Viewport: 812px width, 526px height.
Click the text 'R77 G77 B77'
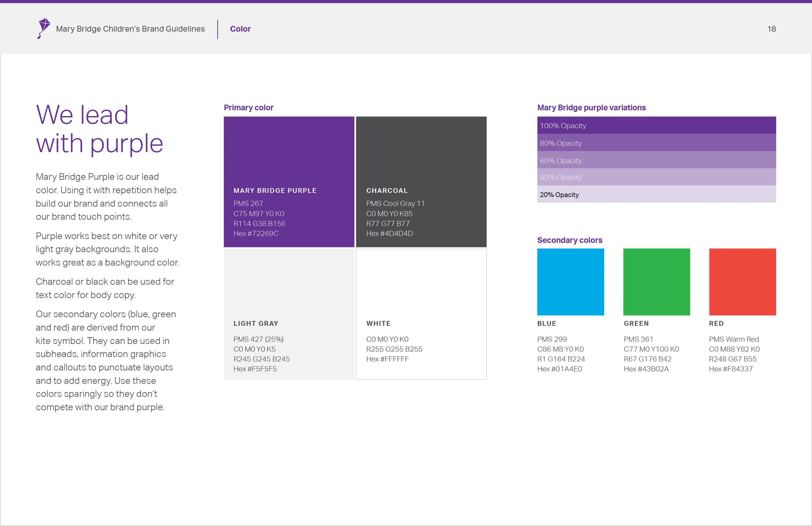387,223
